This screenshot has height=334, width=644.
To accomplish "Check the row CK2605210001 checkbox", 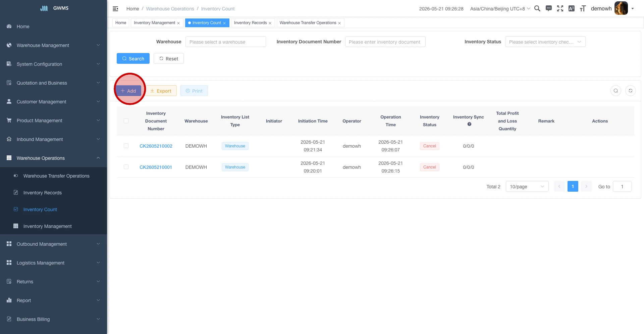I will click(x=126, y=167).
